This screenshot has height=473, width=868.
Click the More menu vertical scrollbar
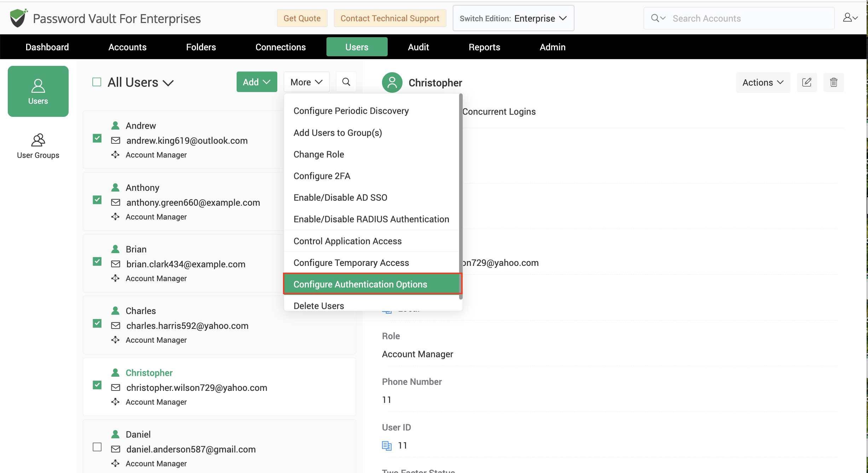[x=461, y=196]
